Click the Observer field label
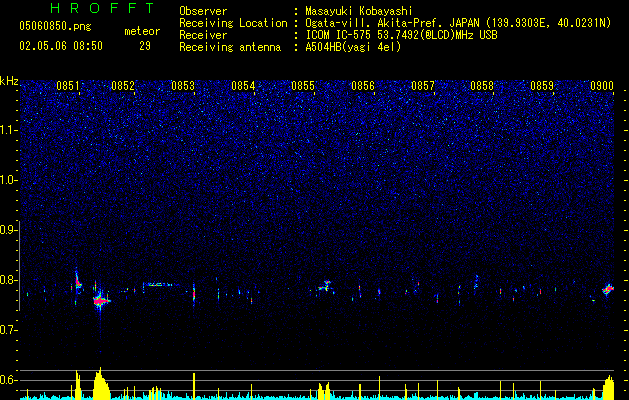The width and height of the screenshot is (629, 400). point(203,11)
